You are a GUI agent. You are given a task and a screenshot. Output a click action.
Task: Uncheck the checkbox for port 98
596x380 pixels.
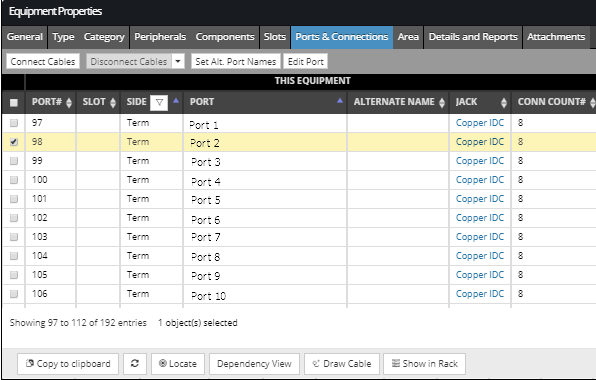pos(14,142)
